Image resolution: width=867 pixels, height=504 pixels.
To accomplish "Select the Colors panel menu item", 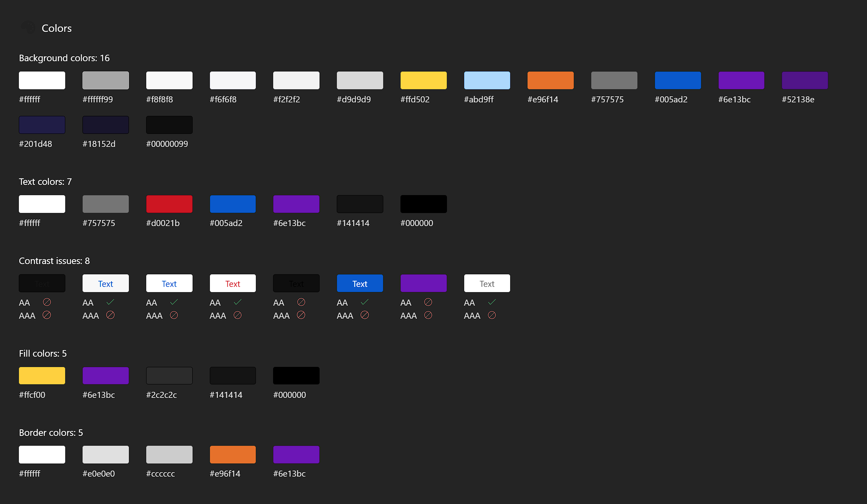I will click(x=56, y=28).
